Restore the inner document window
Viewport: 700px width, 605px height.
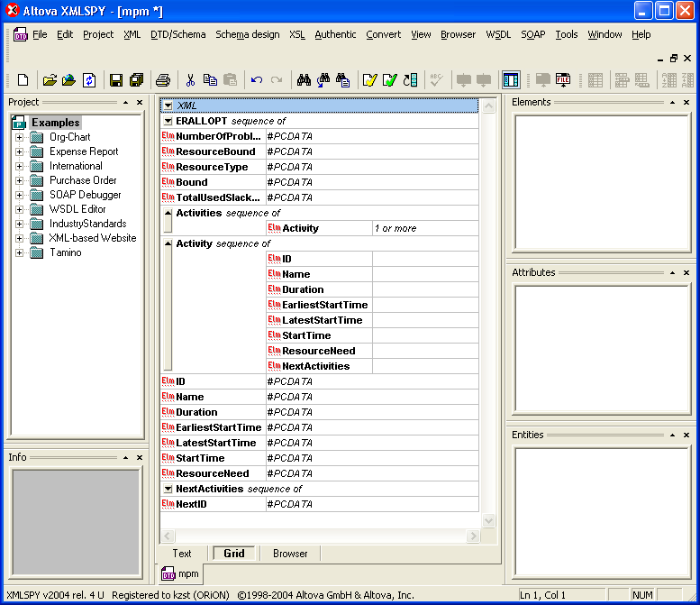click(674, 59)
